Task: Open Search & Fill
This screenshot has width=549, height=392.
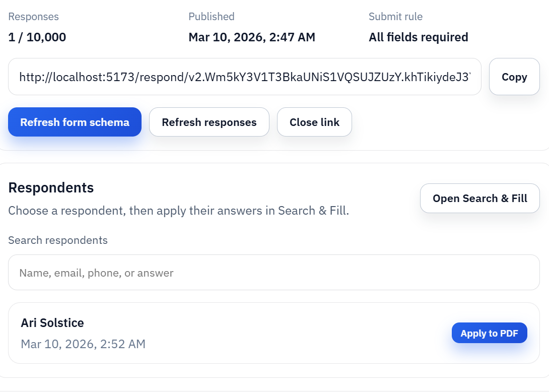Action: 479,198
